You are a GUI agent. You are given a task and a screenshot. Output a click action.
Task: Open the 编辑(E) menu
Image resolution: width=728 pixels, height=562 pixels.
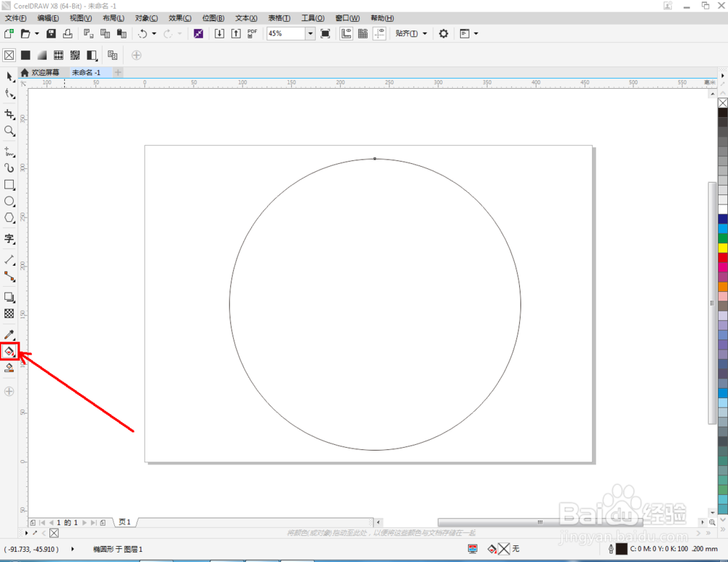pyautogui.click(x=48, y=18)
